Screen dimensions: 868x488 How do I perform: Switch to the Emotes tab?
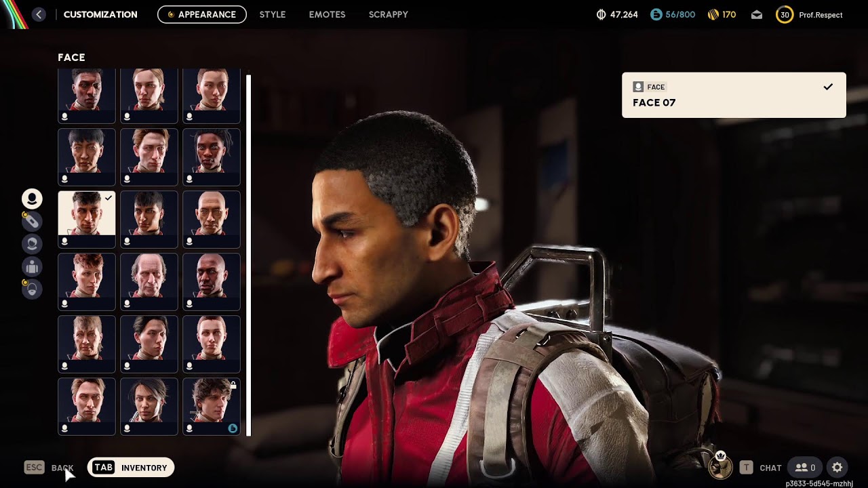(x=327, y=14)
